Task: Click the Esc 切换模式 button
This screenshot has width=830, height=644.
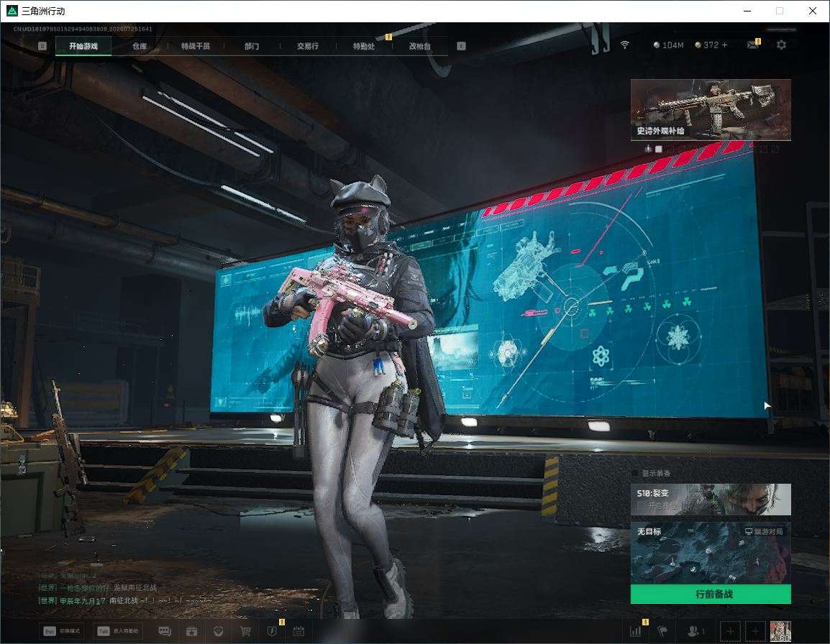Action: 61,631
